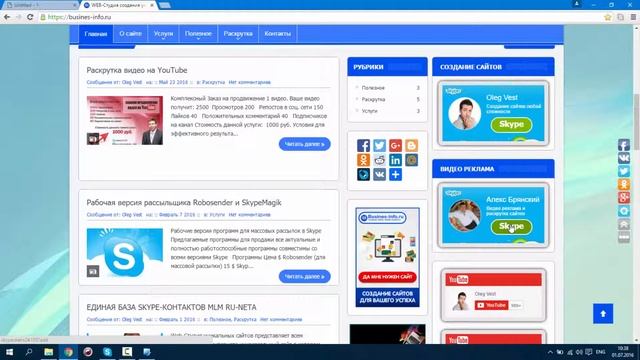The width and height of the screenshot is (640, 360).
Task: Click the YouTube subscribe button for Oleg Vest
Action: pyautogui.click(x=491, y=305)
